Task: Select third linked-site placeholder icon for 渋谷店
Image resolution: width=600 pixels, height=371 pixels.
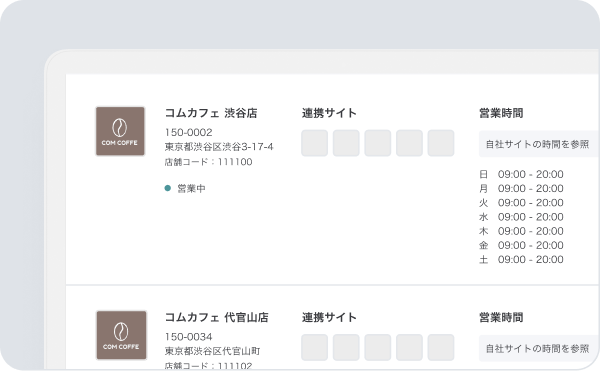Action: (x=378, y=143)
